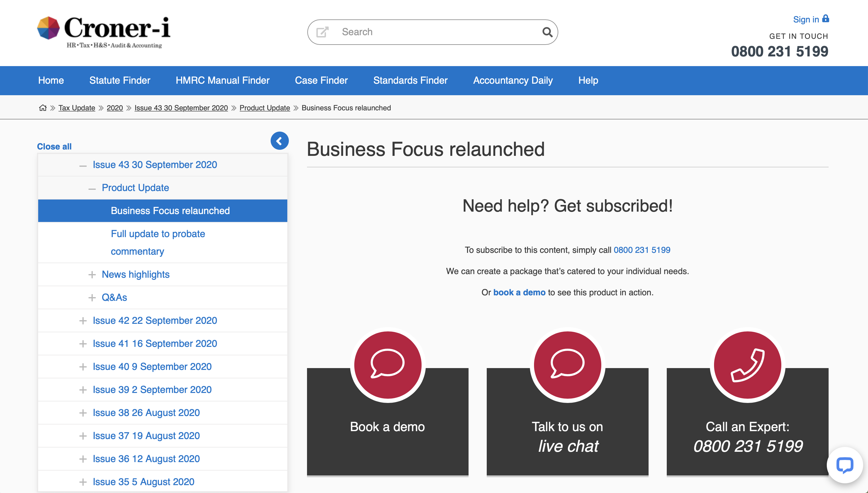Click Product Update sidebar text

135,188
